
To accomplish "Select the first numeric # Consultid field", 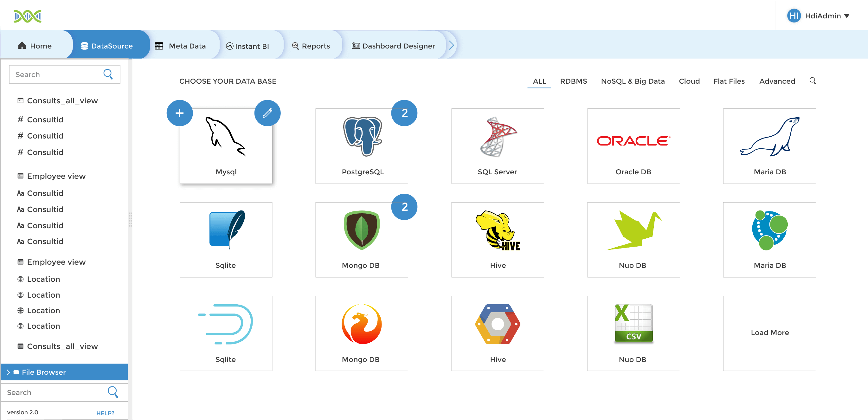I will (x=41, y=119).
